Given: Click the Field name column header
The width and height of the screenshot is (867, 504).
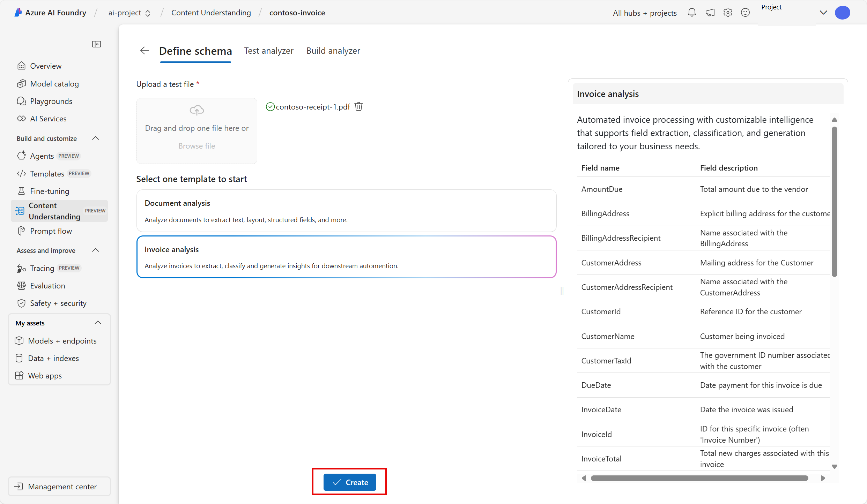Looking at the screenshot, I should tap(600, 168).
